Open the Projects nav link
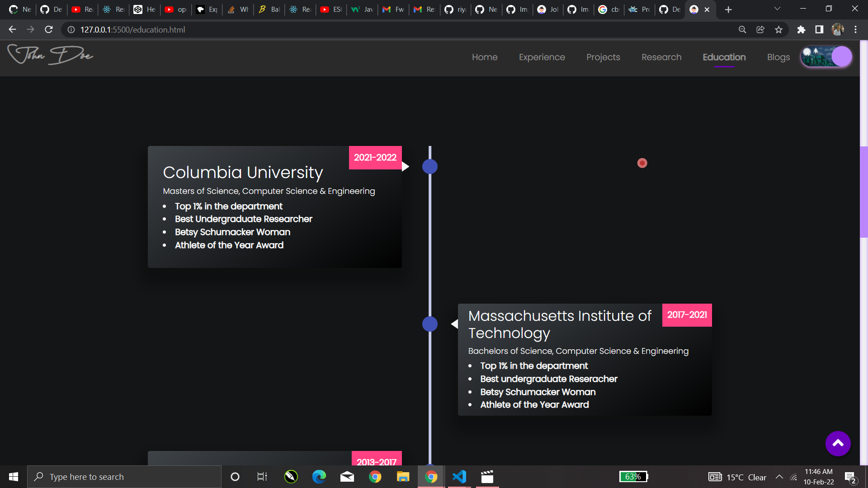The image size is (868, 488). point(603,57)
